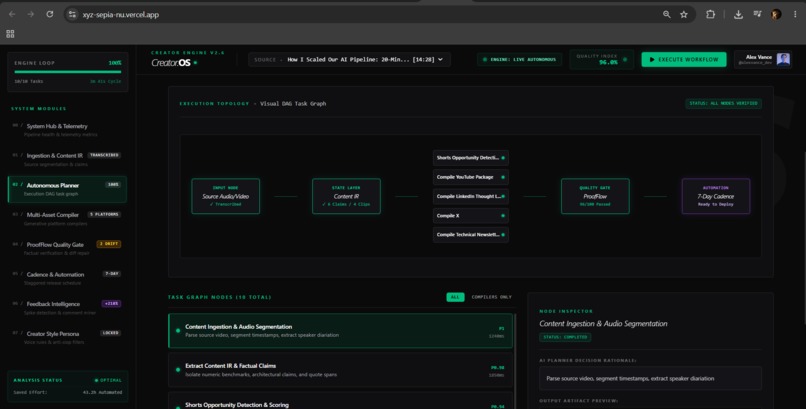Go forward in browser history
Screen dimensions: 806x409
(31, 14)
